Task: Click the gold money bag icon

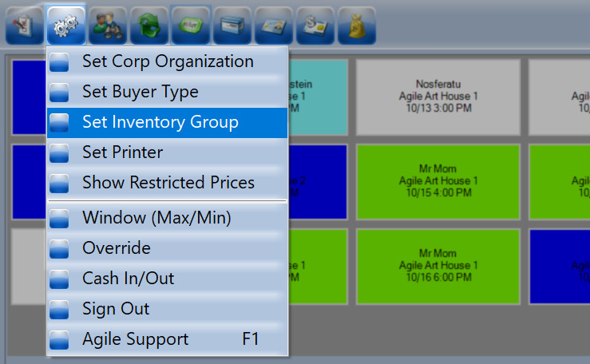Action: click(357, 26)
